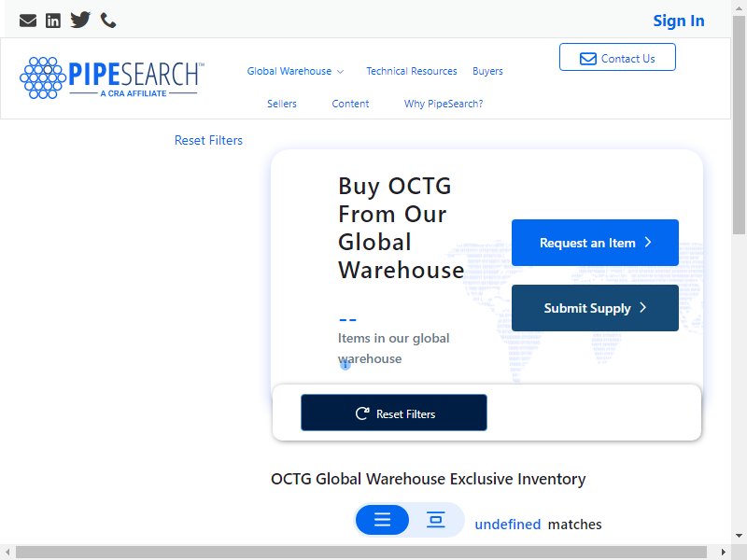747x560 pixels.
Task: Switch to list view layout toggle
Action: point(382,520)
